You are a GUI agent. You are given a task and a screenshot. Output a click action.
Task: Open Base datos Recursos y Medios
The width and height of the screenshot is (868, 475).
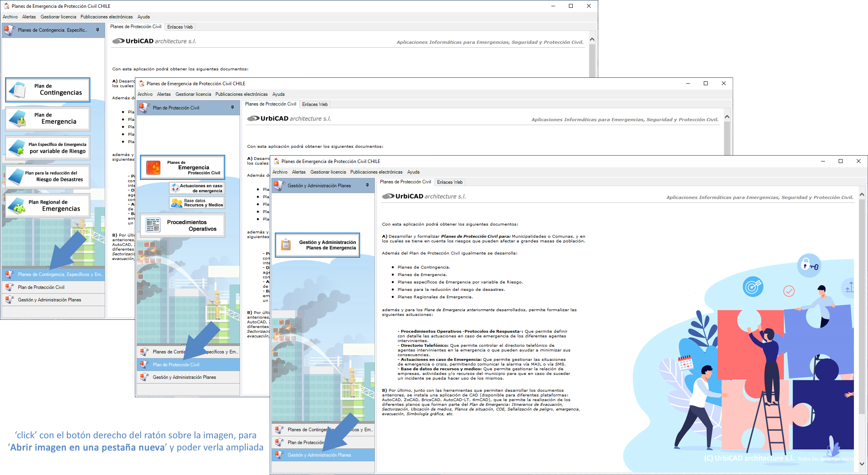197,203
